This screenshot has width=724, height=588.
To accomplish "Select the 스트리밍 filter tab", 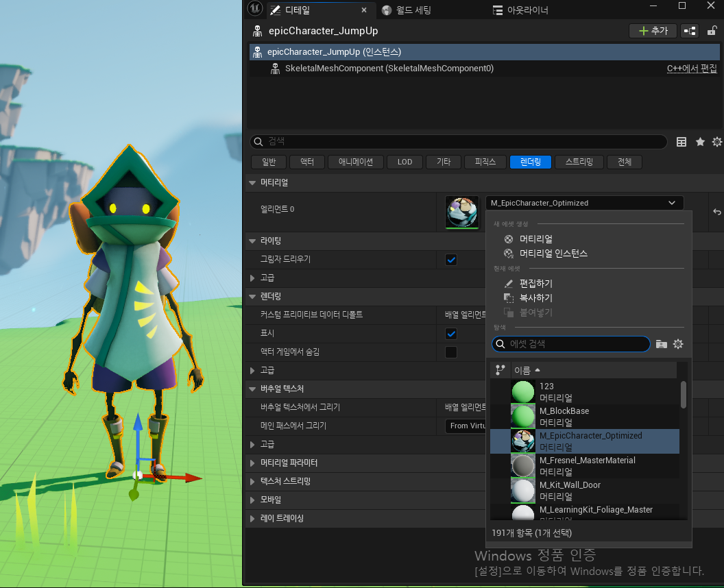I will pyautogui.click(x=579, y=162).
